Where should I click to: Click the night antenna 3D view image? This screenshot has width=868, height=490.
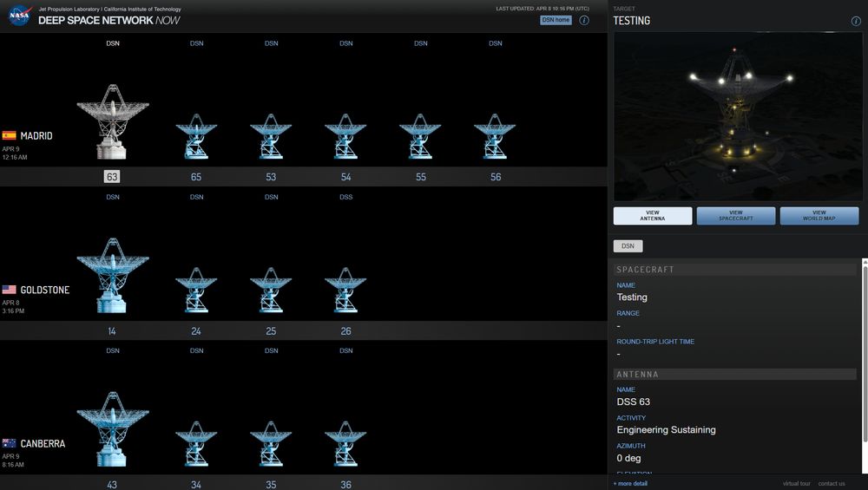click(x=737, y=117)
